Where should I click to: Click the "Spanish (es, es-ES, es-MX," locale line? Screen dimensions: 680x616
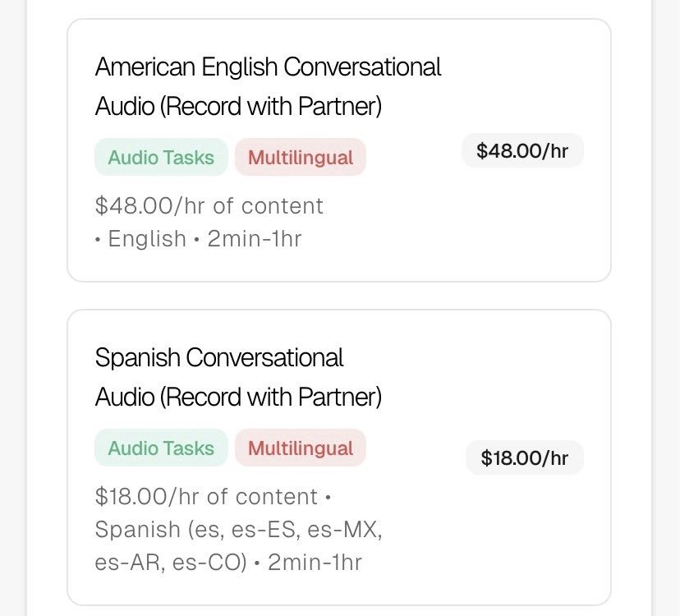pyautogui.click(x=238, y=530)
